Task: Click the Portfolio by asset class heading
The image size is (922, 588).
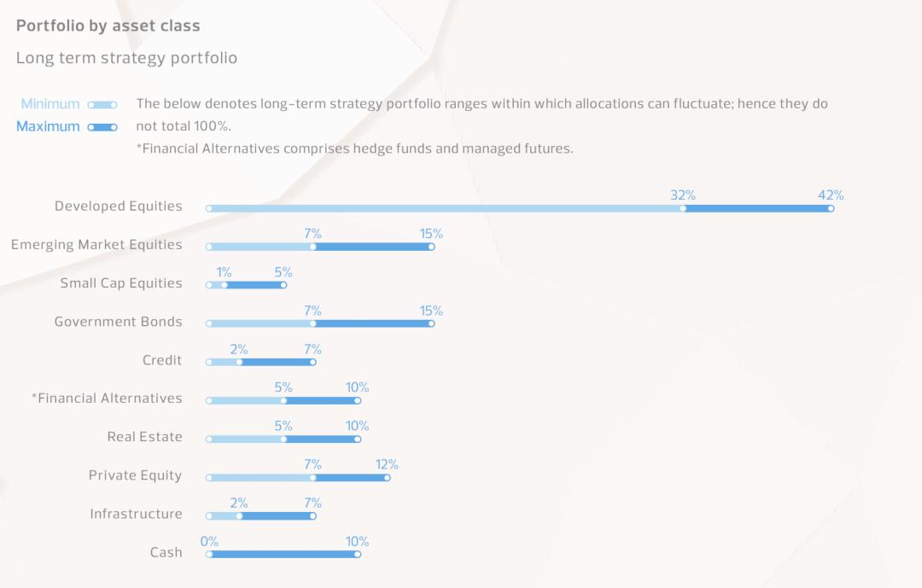Action: click(x=108, y=26)
